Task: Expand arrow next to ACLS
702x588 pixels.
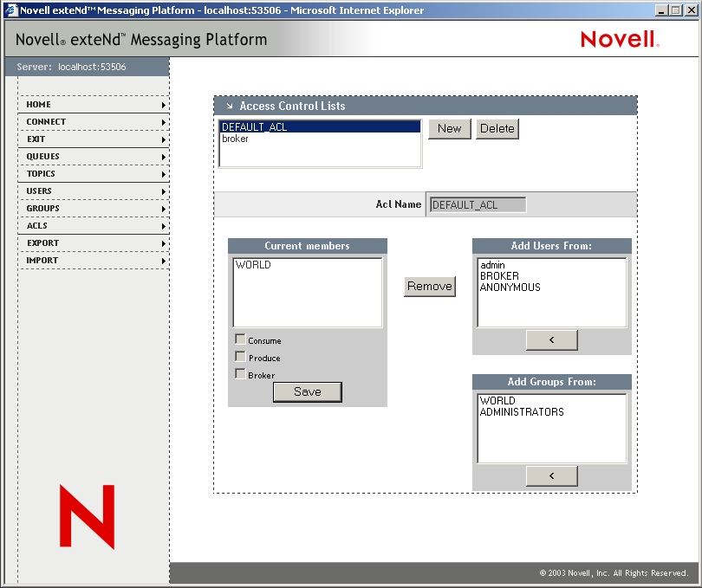Action: click(x=164, y=226)
